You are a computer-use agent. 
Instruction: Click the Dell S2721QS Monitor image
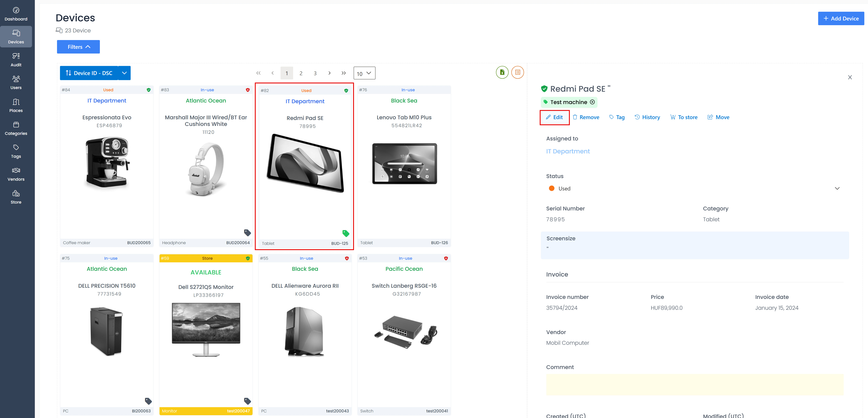pyautogui.click(x=206, y=329)
